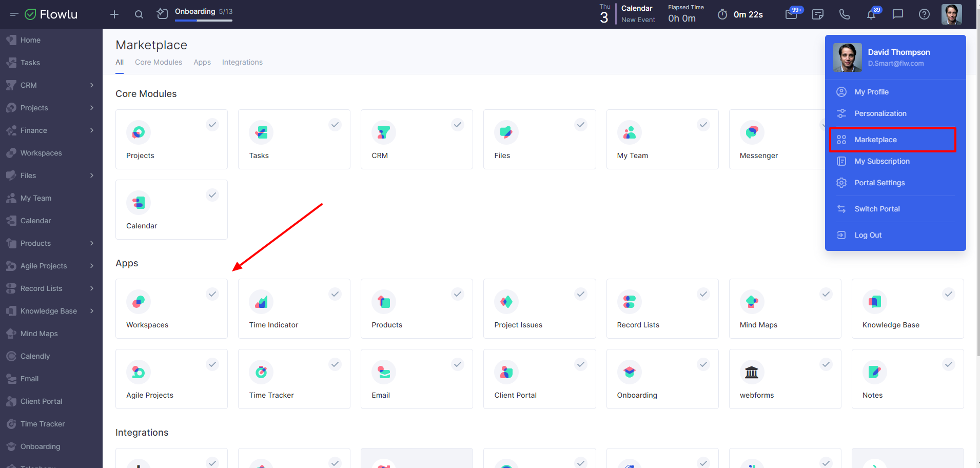This screenshot has width=980, height=468.
Task: Toggle the Files module checkmark
Action: pos(581,125)
